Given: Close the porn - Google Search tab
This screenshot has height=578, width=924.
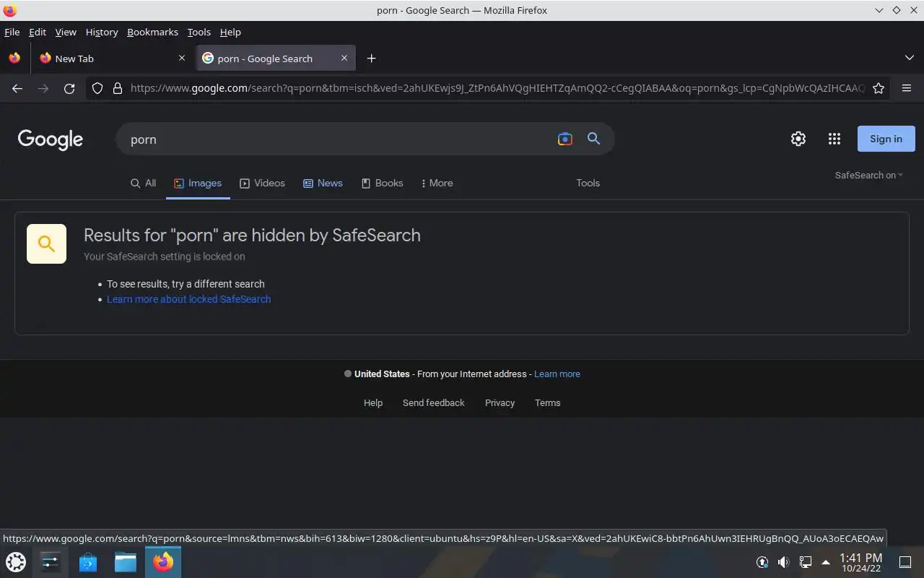Looking at the screenshot, I should click(x=344, y=59).
